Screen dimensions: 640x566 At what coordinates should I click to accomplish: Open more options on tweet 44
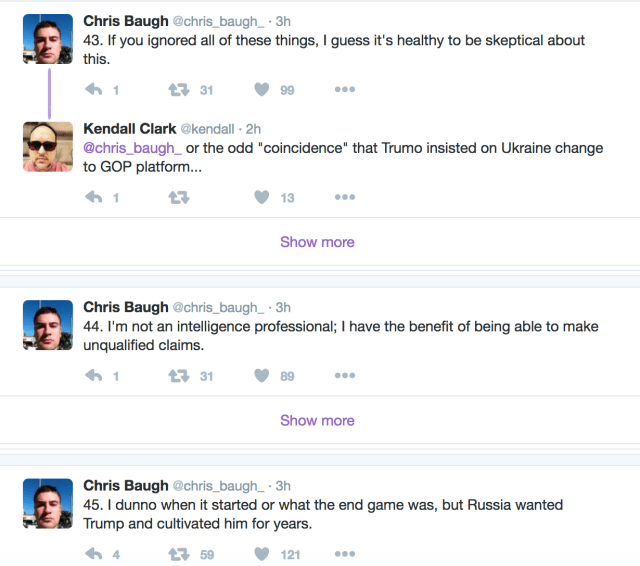345,375
